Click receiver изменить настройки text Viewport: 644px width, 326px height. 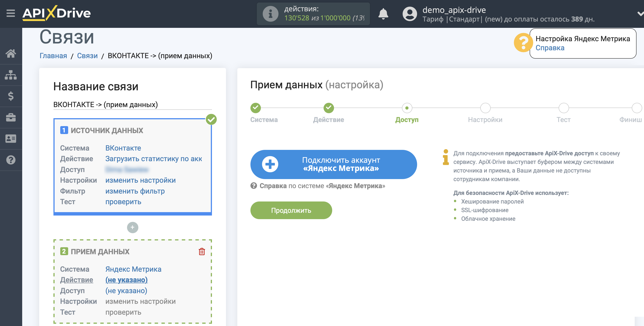click(140, 301)
